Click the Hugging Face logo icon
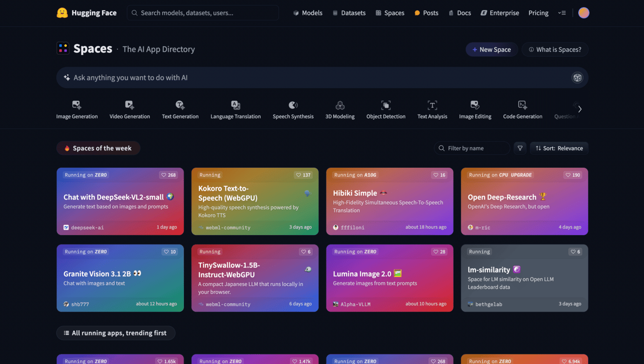The width and height of the screenshot is (644, 364). coord(62,13)
